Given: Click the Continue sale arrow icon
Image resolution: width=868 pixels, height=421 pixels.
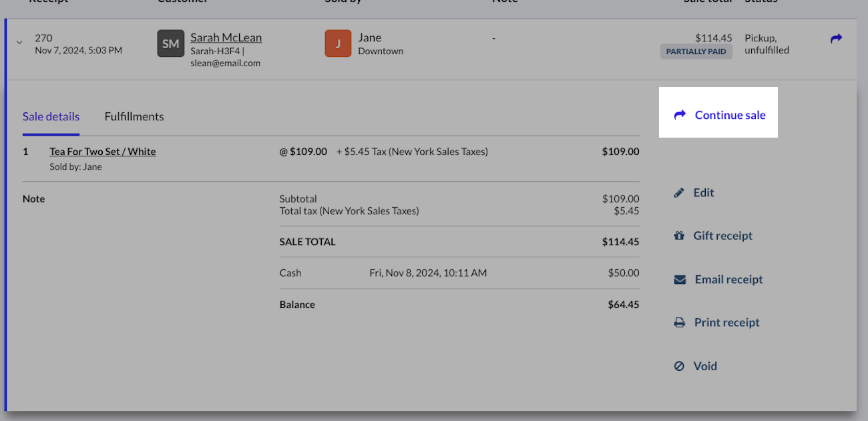Looking at the screenshot, I should [680, 115].
